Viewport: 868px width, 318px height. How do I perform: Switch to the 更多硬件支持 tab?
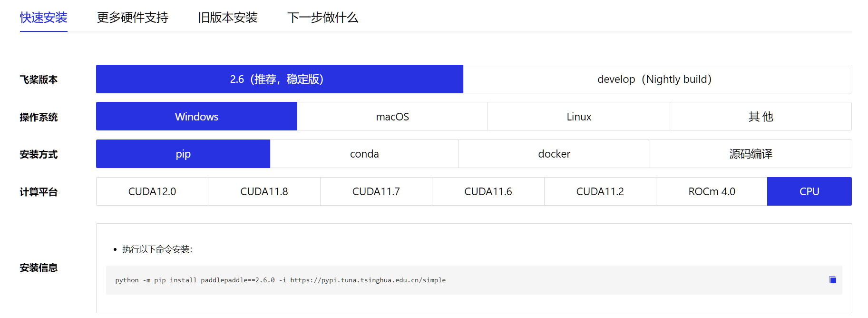pyautogui.click(x=133, y=18)
